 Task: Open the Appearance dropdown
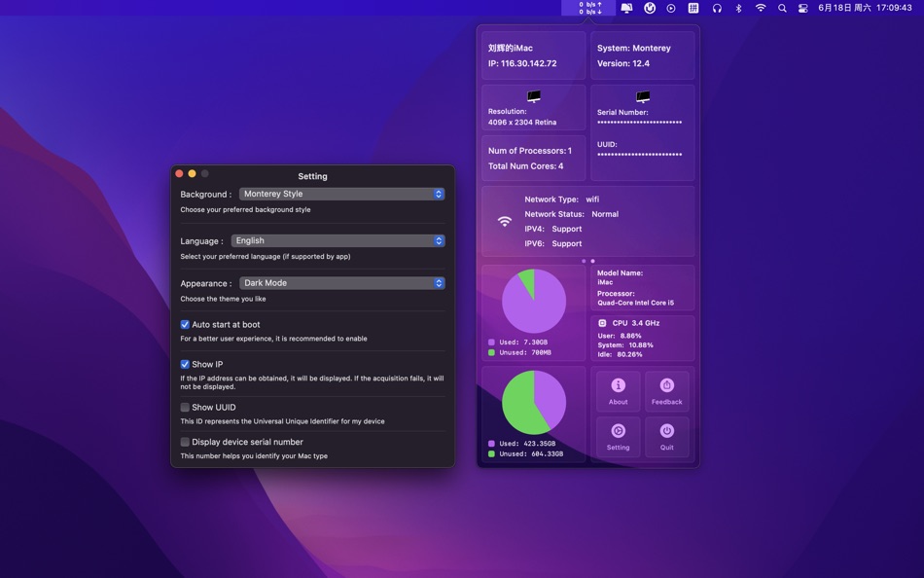pos(341,283)
